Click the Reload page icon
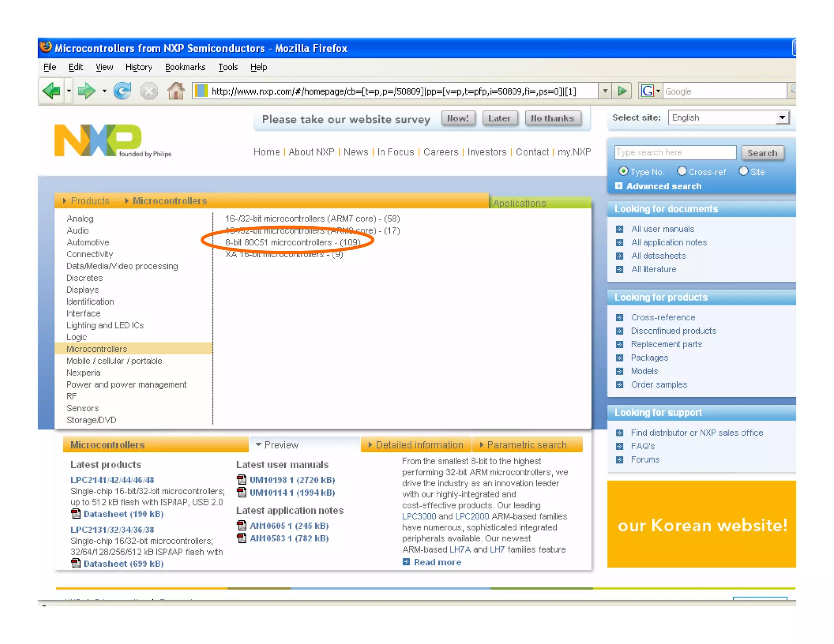This screenshot has height=644, width=834. [122, 91]
